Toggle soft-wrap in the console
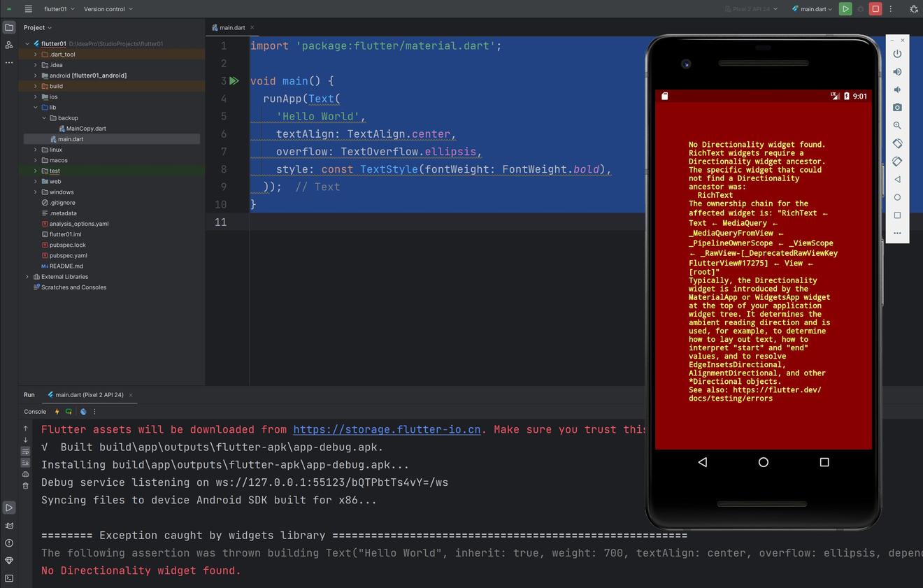 pos(26,451)
